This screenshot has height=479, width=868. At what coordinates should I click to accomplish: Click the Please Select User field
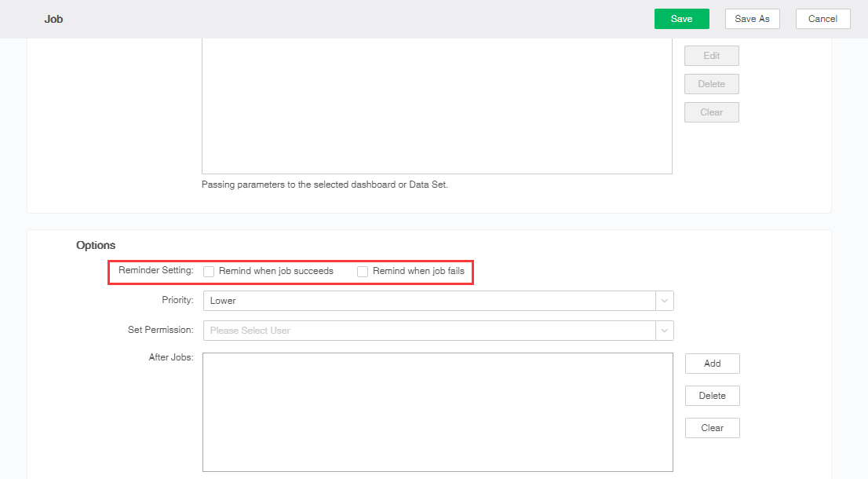tap(429, 331)
